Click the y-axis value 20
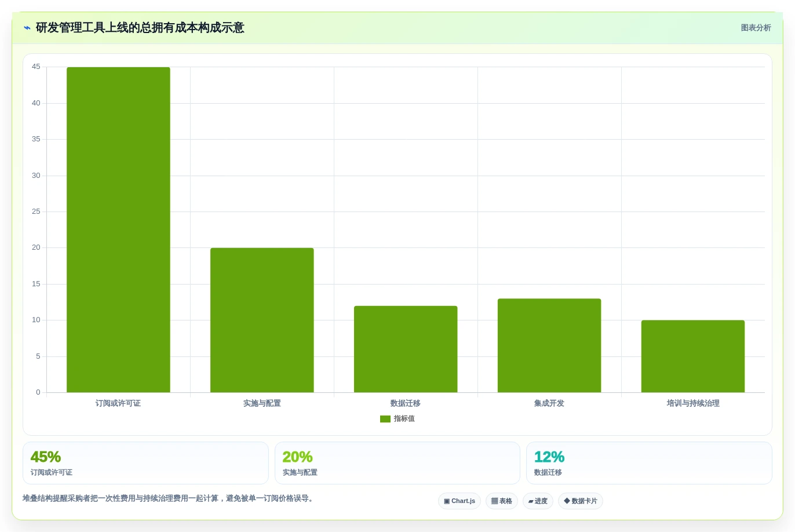This screenshot has height=532, width=795. (x=36, y=248)
